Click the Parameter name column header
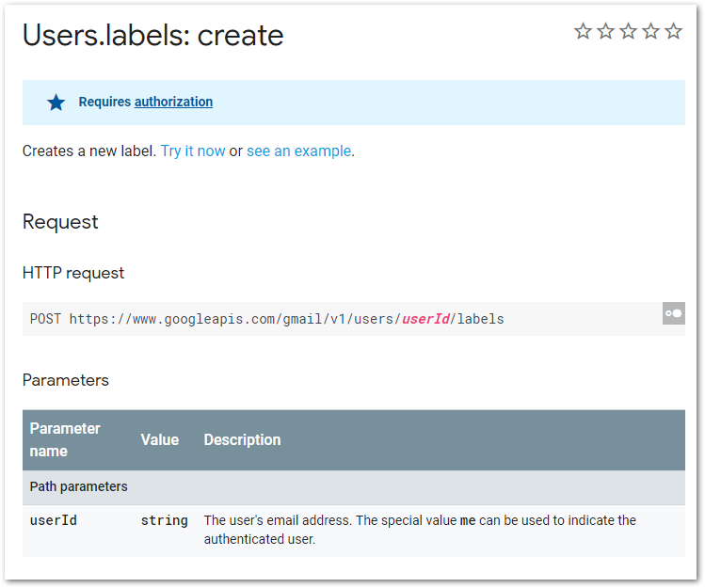 pos(65,439)
